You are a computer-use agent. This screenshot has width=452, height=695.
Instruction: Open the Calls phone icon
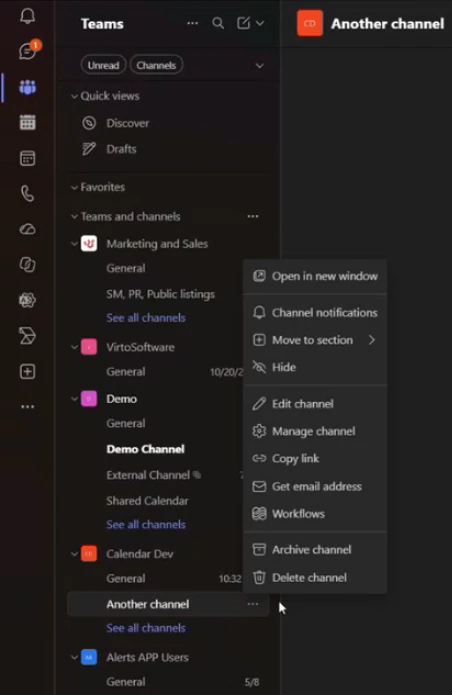tap(27, 194)
